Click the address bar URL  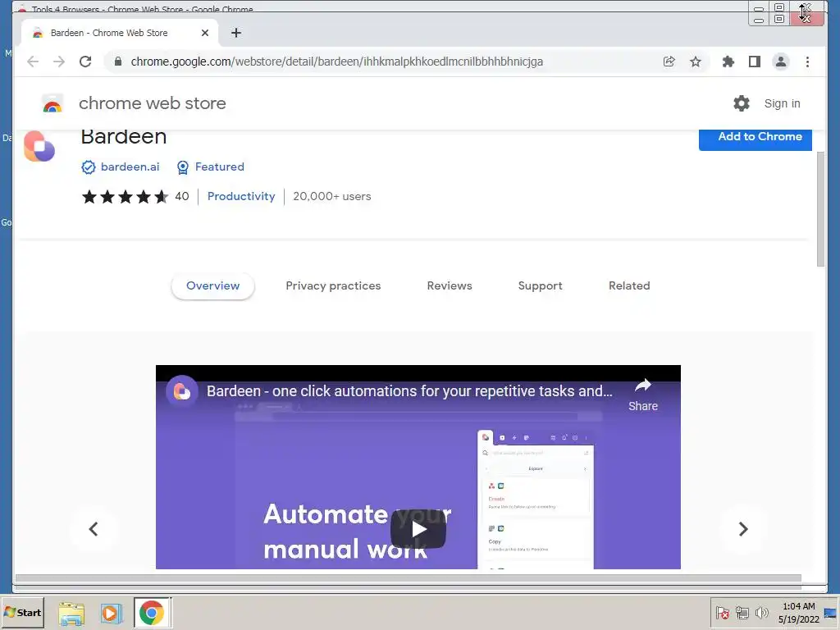pos(336,62)
